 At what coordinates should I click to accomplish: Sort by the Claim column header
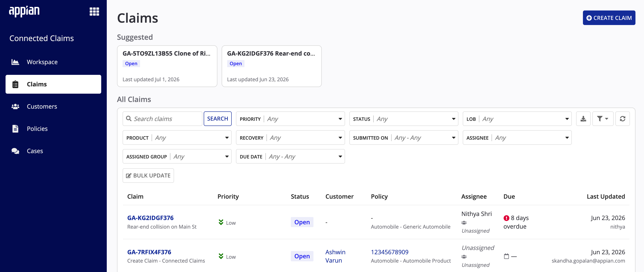[x=135, y=197]
